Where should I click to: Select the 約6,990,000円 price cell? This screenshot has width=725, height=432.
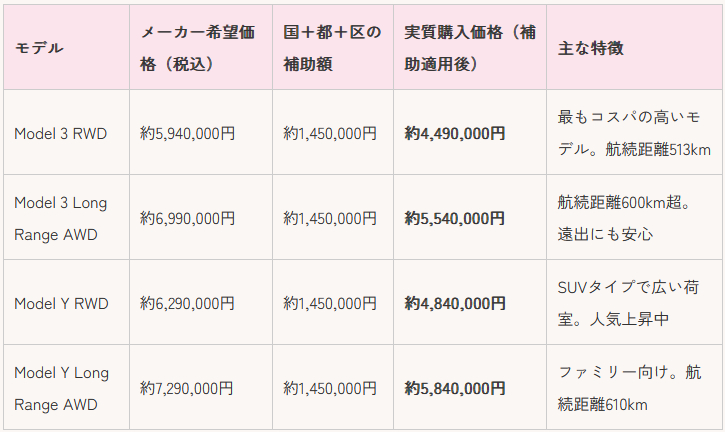click(188, 218)
